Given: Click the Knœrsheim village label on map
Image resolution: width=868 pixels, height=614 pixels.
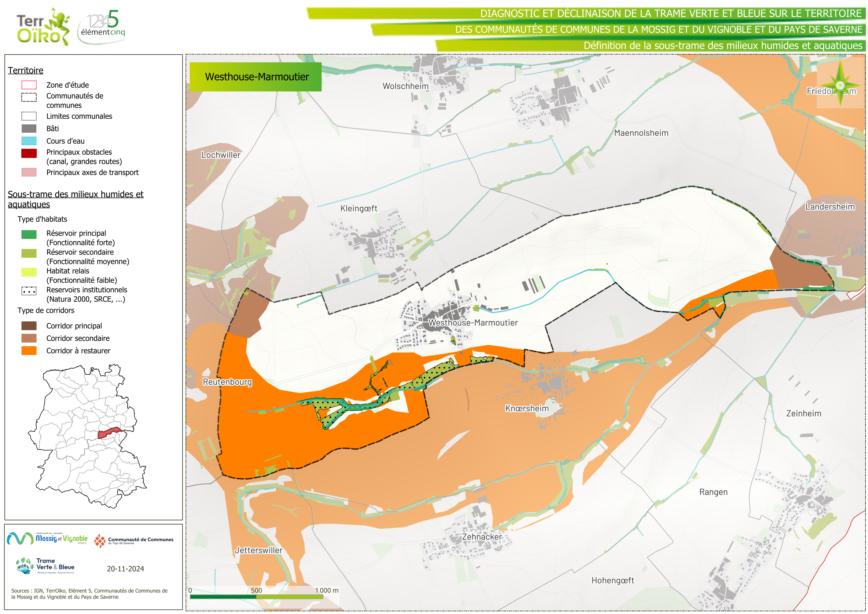Looking at the screenshot, I should [527, 409].
